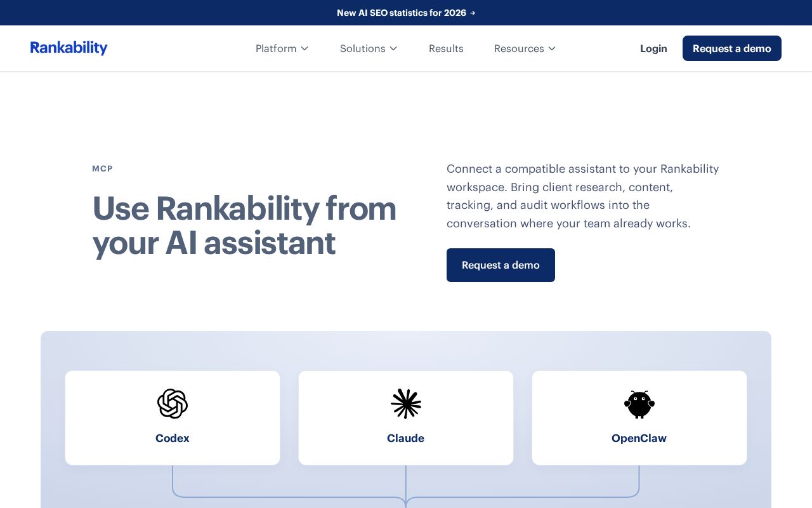Open the New AI SEO statistics banner link
The height and width of the screenshot is (508, 812).
[x=406, y=13]
